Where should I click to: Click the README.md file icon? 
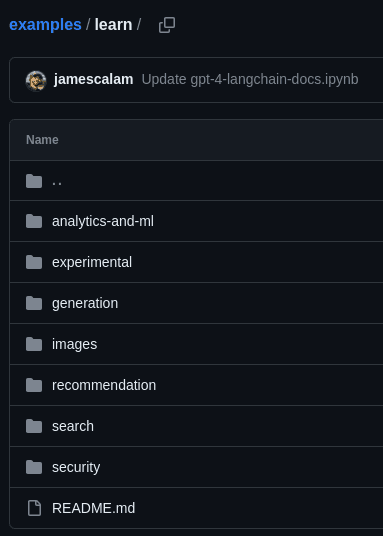(x=34, y=508)
